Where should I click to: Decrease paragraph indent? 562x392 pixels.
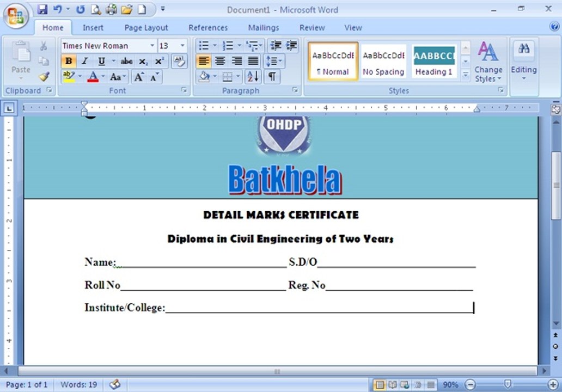click(276, 46)
